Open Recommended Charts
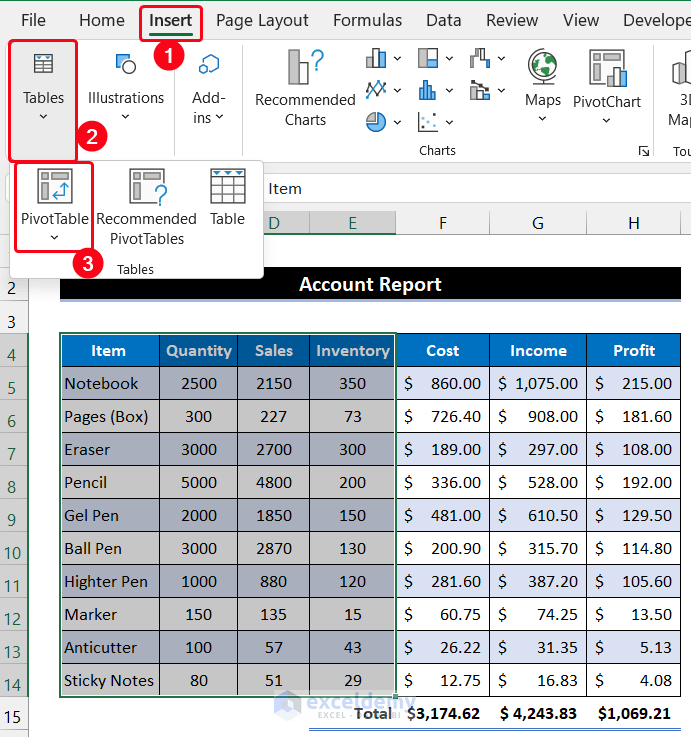This screenshot has width=691, height=737. 305,88
